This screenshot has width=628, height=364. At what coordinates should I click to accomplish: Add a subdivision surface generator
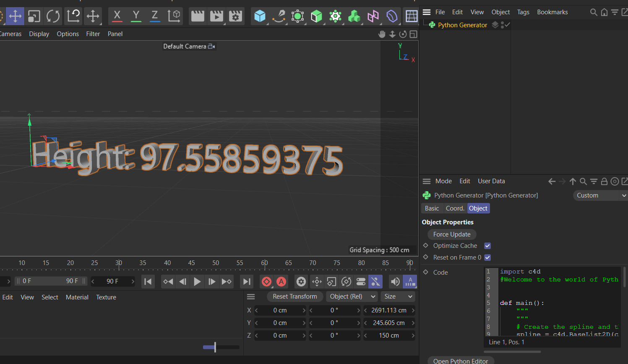(297, 16)
